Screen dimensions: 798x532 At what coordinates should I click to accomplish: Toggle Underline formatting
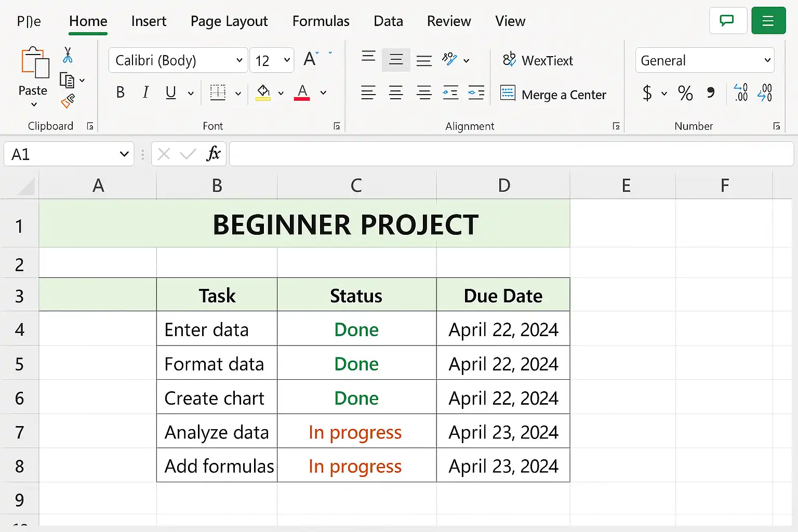170,92
